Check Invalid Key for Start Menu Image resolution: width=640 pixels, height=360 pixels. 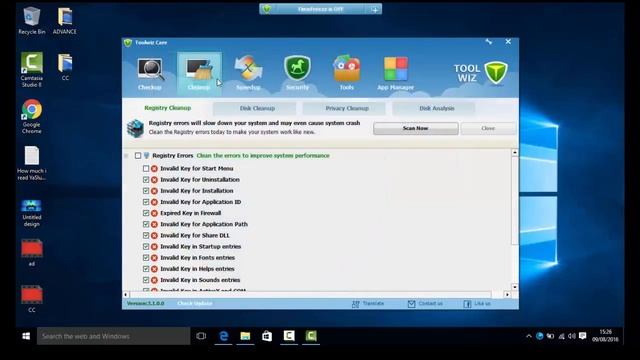[x=146, y=168]
